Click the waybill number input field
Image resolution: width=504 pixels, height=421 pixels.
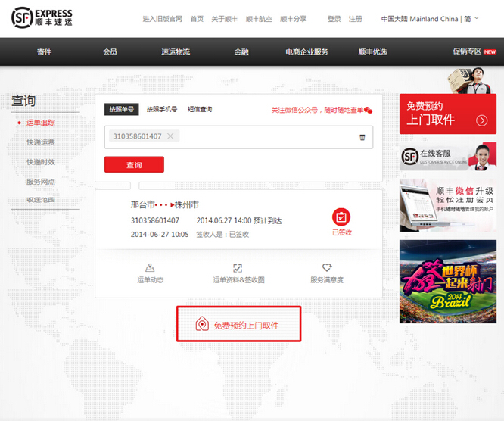[238, 137]
